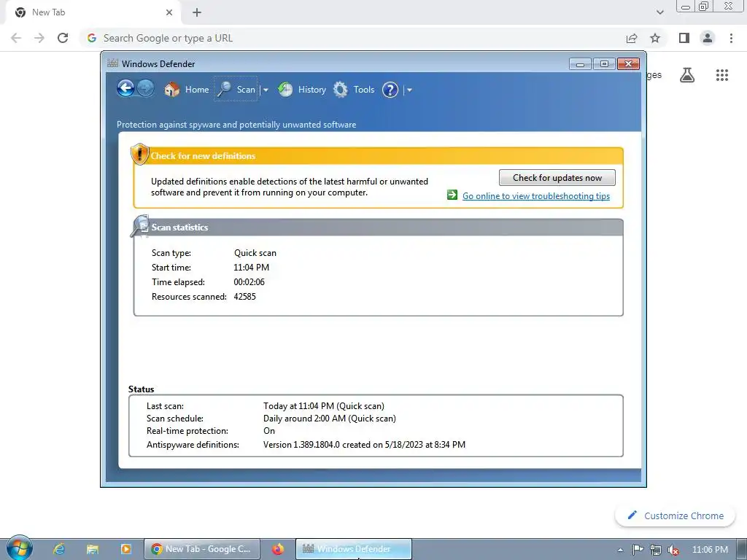747x560 pixels.
Task: Open Windows Start menu
Action: [x=19, y=548]
